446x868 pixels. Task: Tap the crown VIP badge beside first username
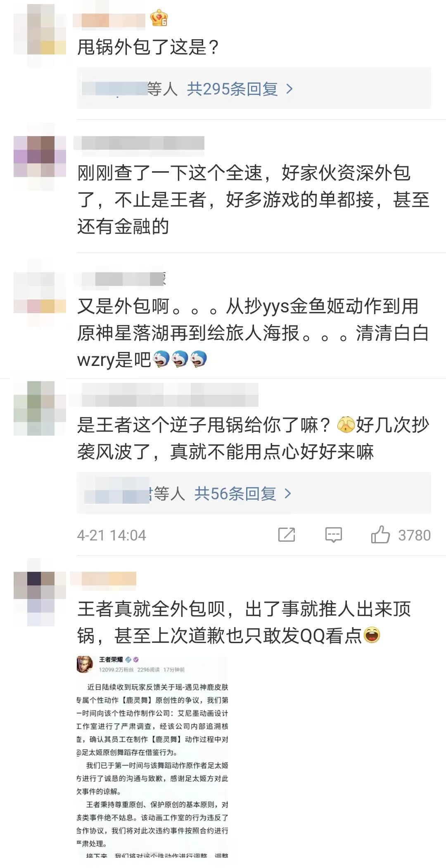pyautogui.click(x=159, y=19)
